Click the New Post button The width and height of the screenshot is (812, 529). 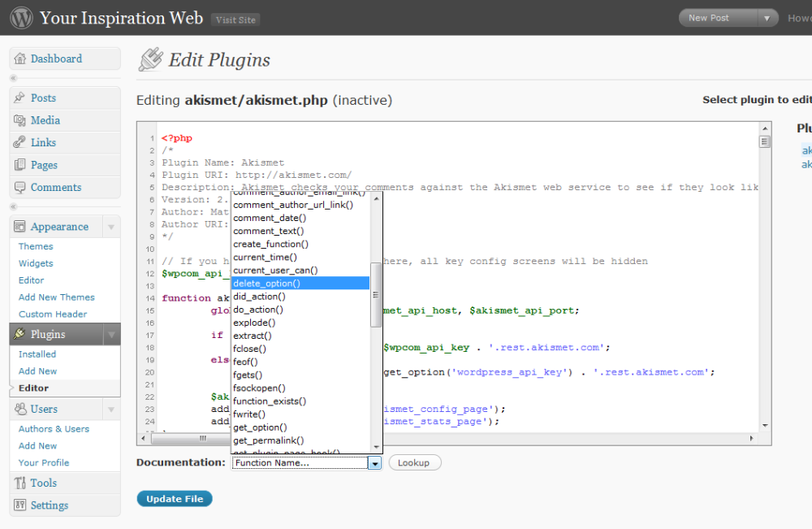718,18
